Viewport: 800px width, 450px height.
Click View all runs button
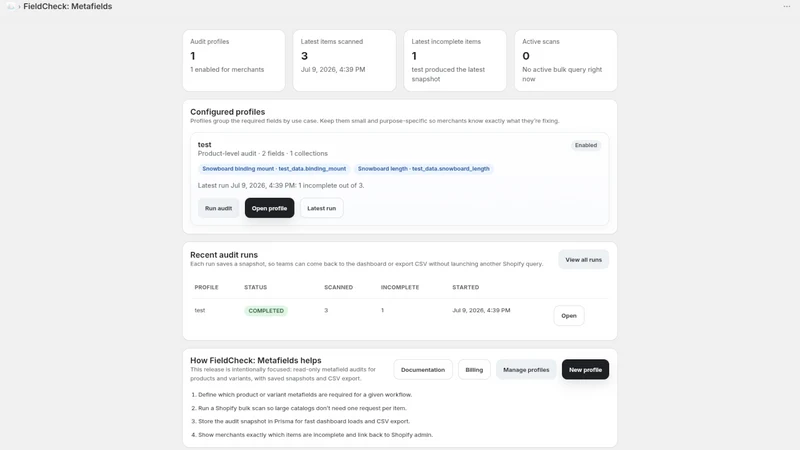[583, 260]
